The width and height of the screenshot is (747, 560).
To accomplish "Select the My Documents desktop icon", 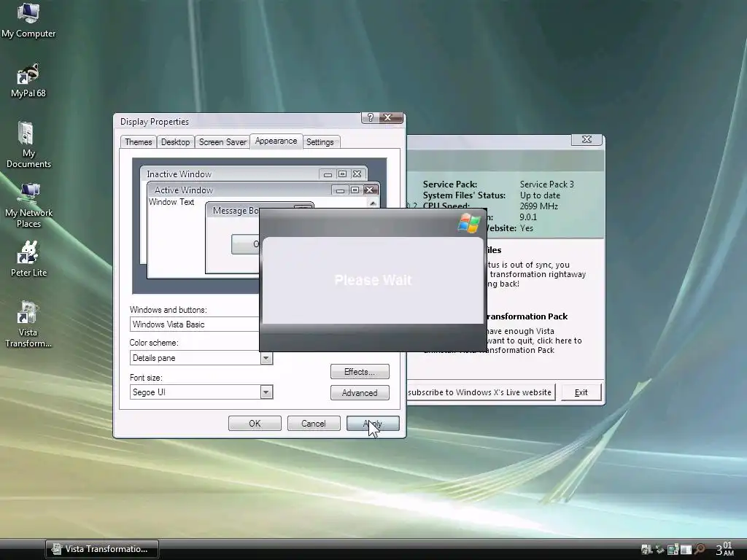I will pos(28,145).
